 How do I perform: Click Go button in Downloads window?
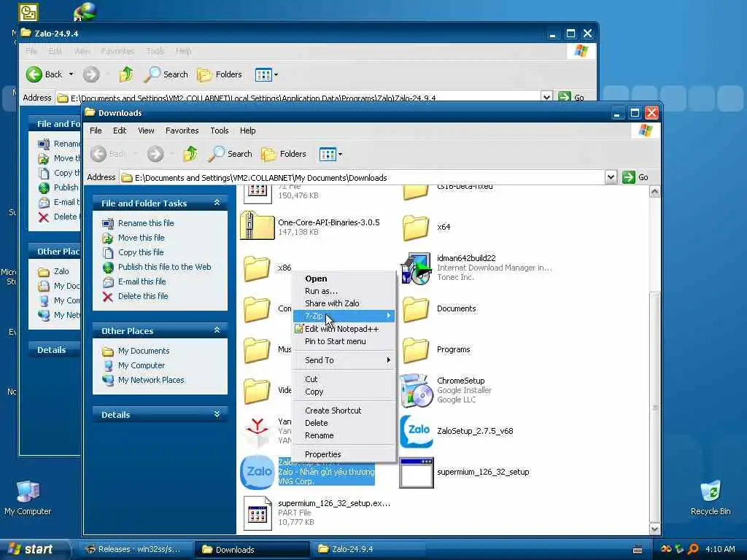tap(636, 177)
